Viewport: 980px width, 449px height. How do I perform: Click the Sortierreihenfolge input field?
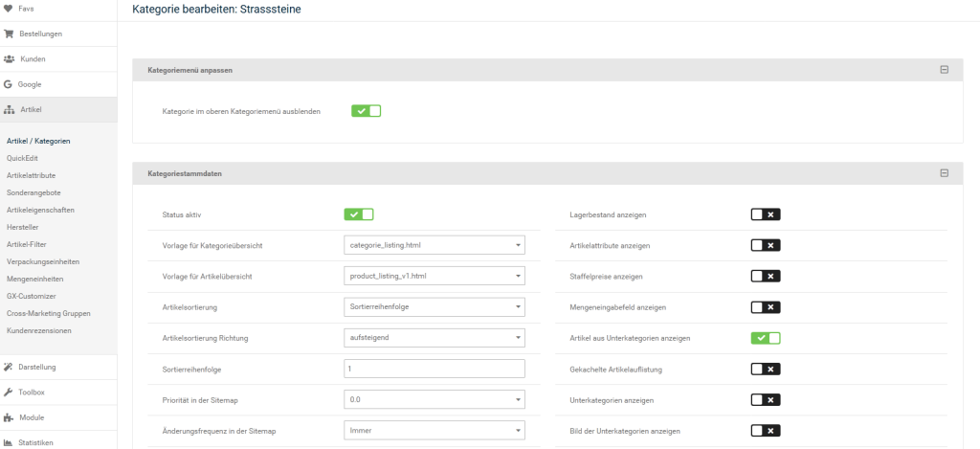(434, 369)
